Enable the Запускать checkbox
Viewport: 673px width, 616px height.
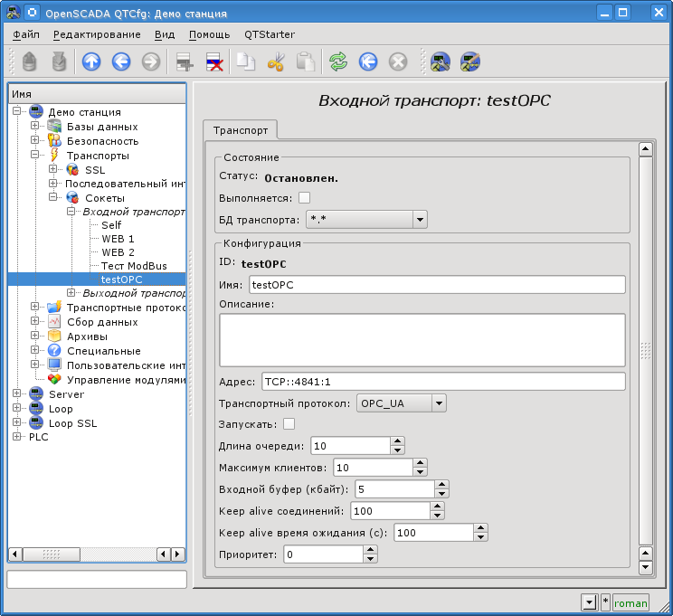click(289, 423)
